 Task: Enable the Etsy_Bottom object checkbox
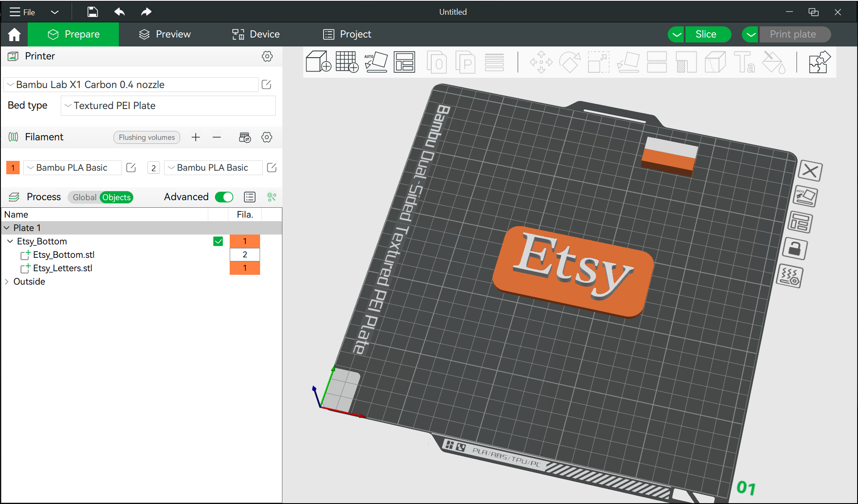coord(218,241)
